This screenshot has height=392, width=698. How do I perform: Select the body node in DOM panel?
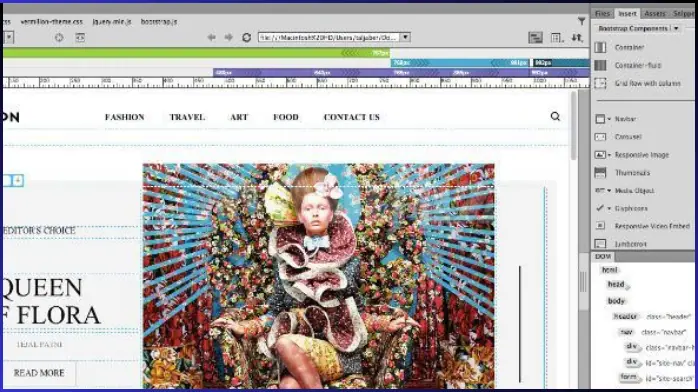616,301
